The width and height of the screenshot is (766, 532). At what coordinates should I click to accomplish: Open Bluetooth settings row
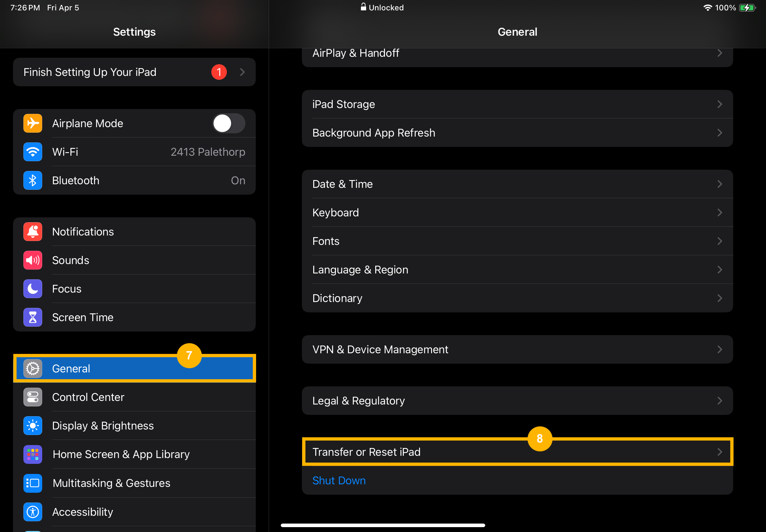[134, 180]
